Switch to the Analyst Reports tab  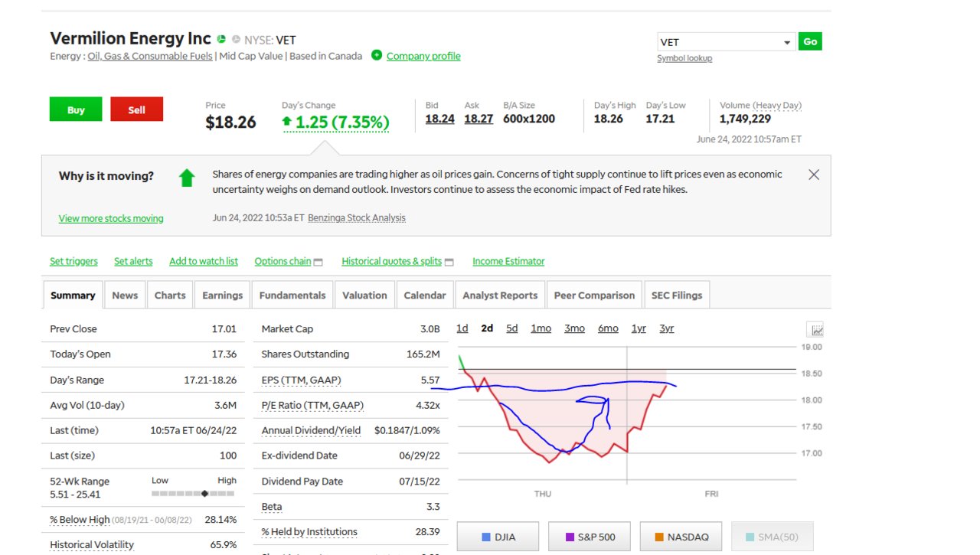click(501, 295)
